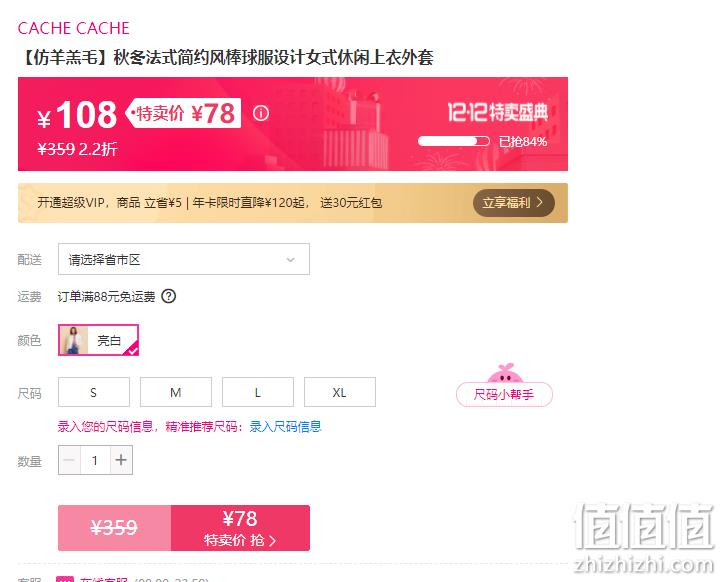The image size is (723, 582).
Task: Select size L option
Action: [258, 392]
